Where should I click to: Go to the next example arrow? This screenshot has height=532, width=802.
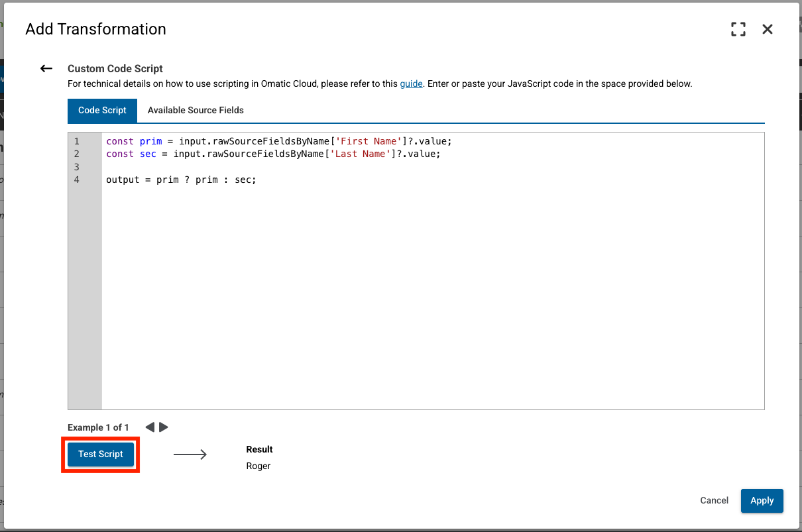(164, 427)
